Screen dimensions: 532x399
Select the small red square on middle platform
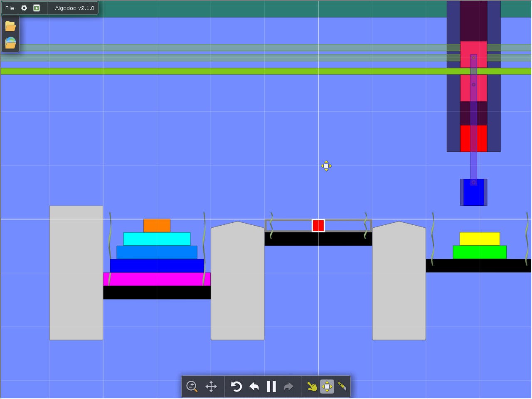[x=318, y=226]
